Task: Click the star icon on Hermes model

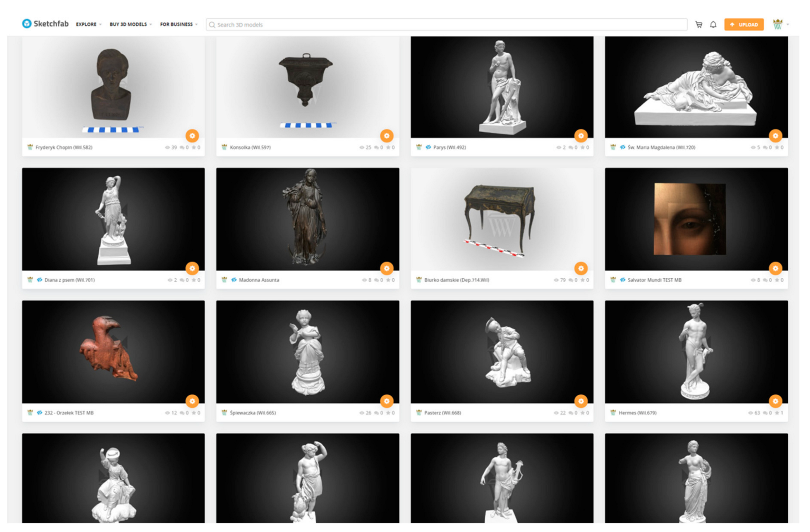Action: pyautogui.click(x=777, y=413)
